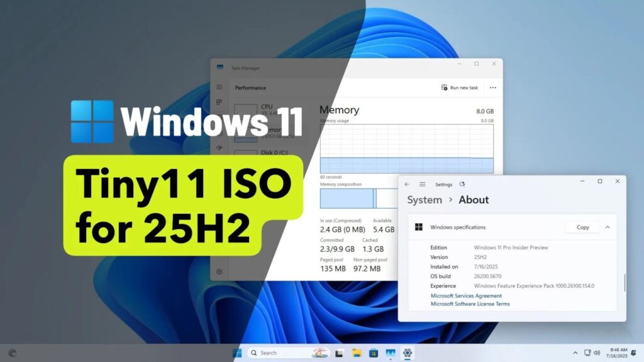The image size is (644, 362).
Task: Open Start menu from taskbar
Action: pyautogui.click(x=237, y=353)
